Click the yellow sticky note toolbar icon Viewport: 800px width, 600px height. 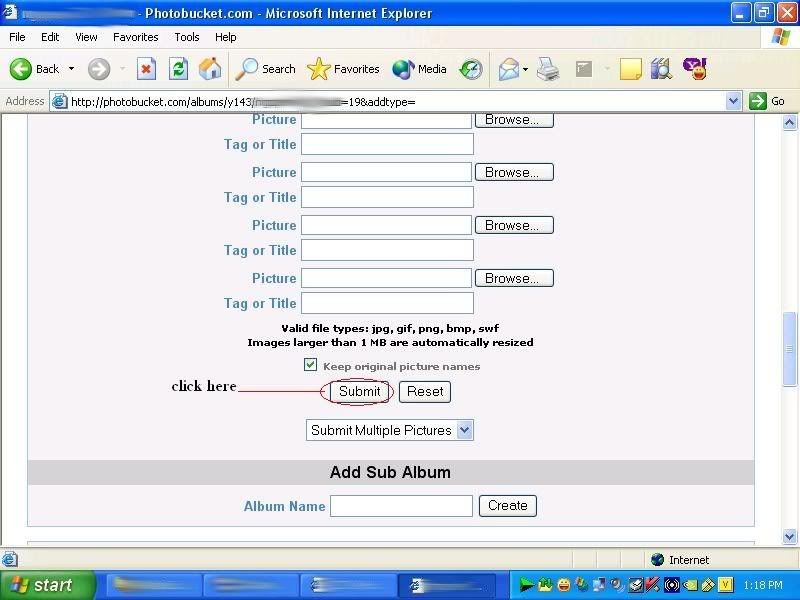coord(631,69)
